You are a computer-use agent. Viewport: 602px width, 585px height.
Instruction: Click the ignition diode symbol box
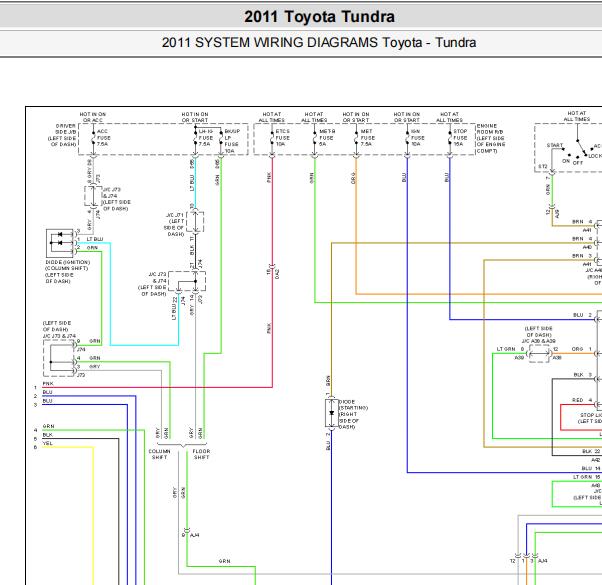pyautogui.click(x=60, y=243)
